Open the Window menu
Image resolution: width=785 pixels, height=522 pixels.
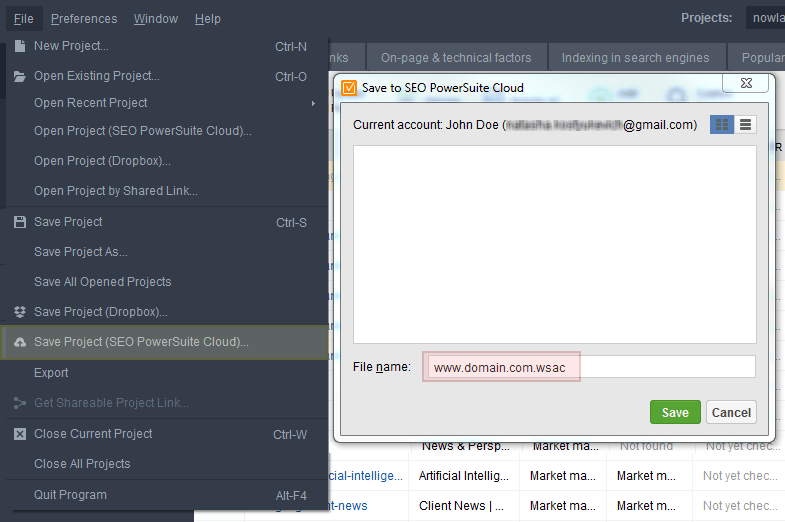(156, 19)
